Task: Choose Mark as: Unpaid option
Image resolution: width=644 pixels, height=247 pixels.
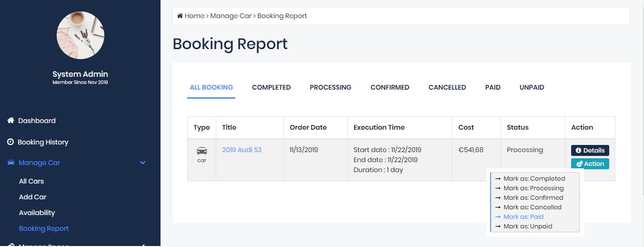Action: click(x=527, y=226)
